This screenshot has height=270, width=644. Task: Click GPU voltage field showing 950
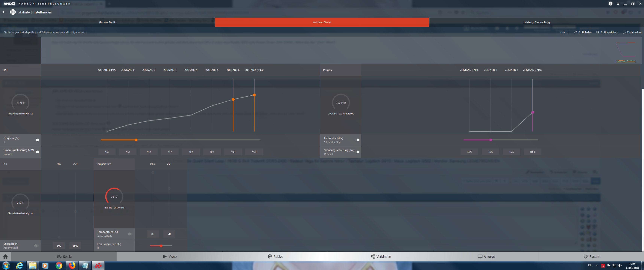254,152
